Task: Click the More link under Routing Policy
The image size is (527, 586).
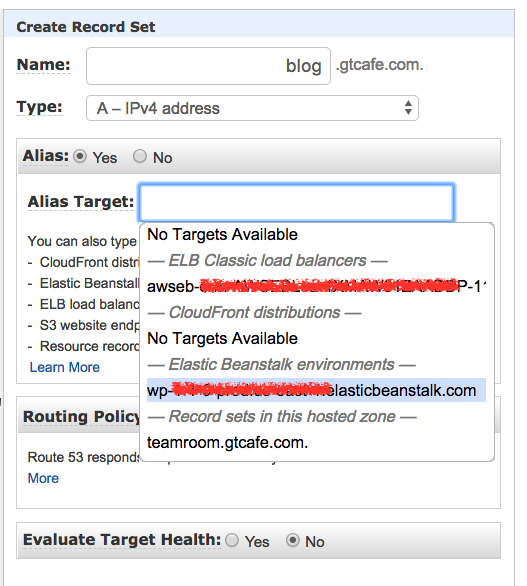Action: click(43, 478)
